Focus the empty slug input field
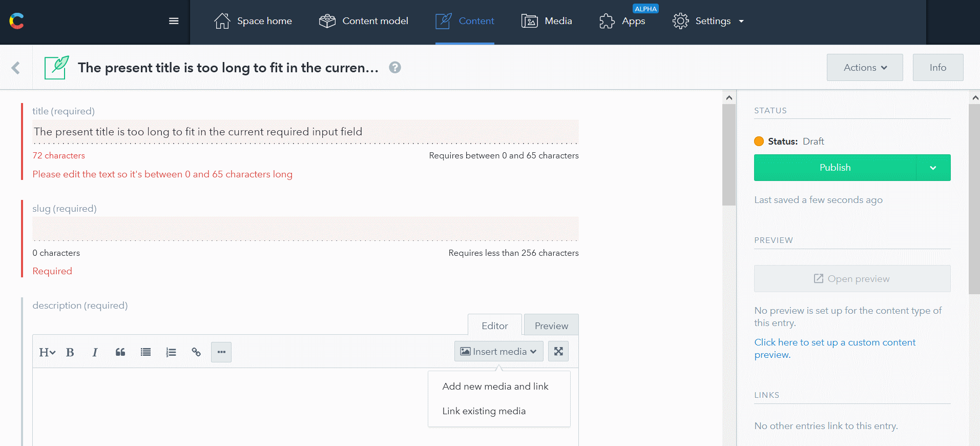Image resolution: width=980 pixels, height=446 pixels. pyautogui.click(x=305, y=229)
